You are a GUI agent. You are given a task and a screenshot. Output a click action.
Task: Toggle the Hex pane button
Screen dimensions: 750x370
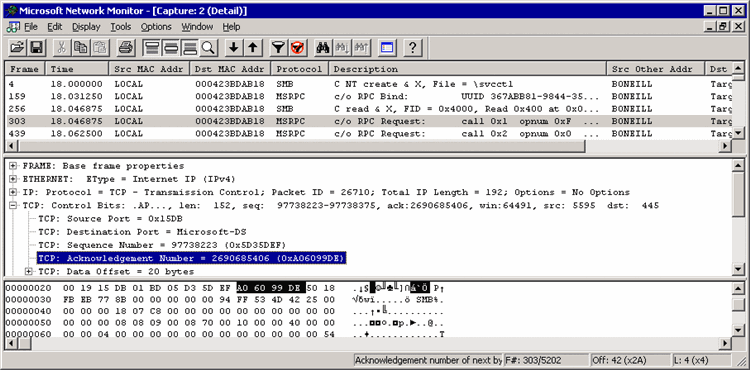click(190, 47)
